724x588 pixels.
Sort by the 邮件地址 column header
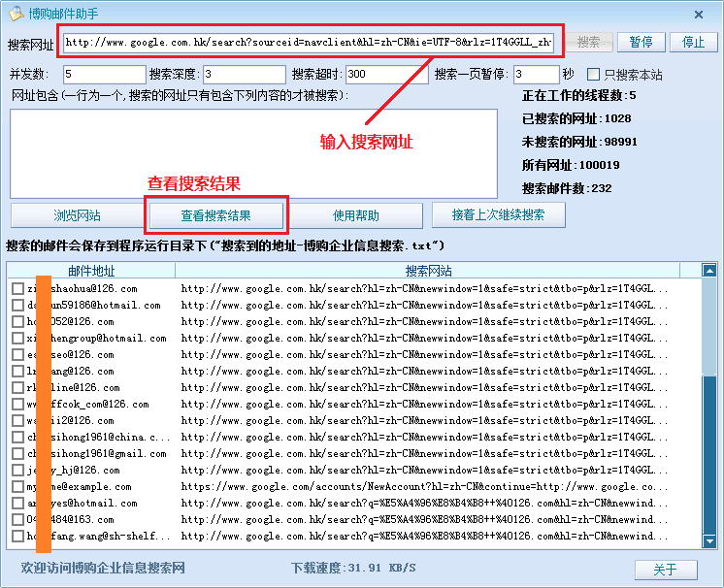(x=91, y=271)
